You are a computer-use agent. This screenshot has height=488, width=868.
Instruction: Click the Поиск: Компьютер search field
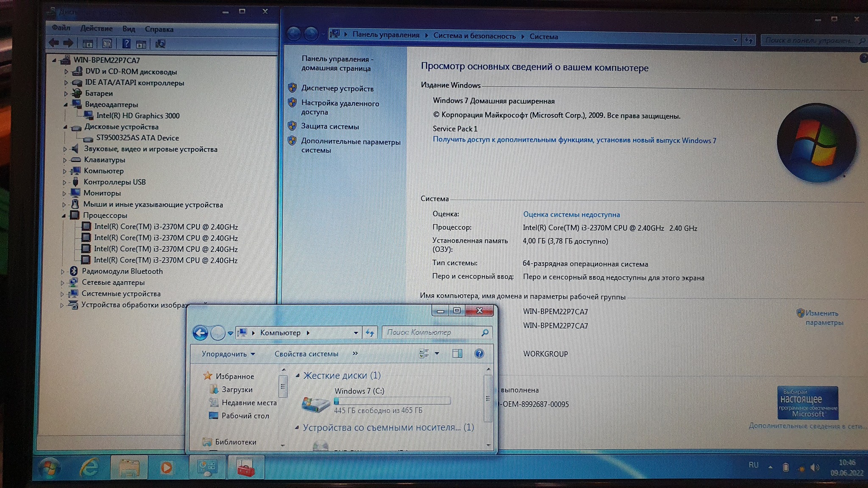[432, 333]
